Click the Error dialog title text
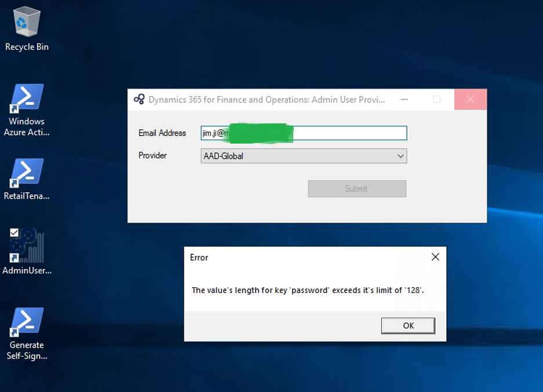This screenshot has height=392, width=543. click(x=199, y=258)
